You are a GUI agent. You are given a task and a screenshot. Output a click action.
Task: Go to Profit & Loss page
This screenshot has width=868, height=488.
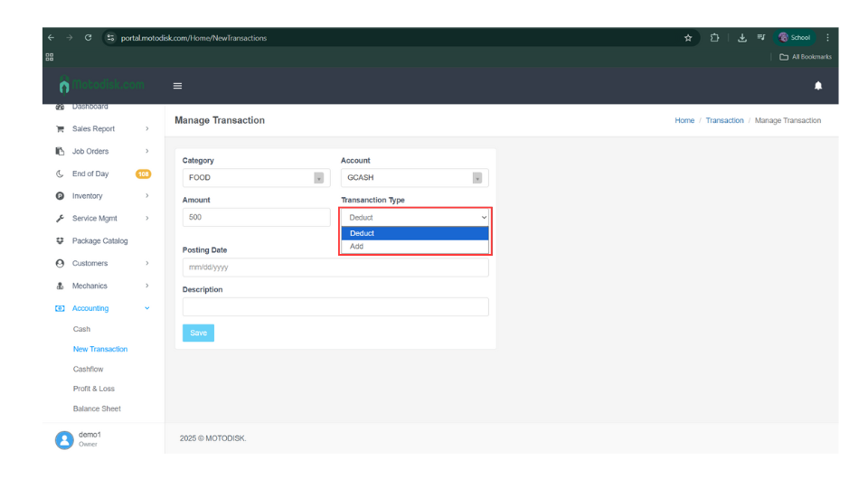coord(94,389)
